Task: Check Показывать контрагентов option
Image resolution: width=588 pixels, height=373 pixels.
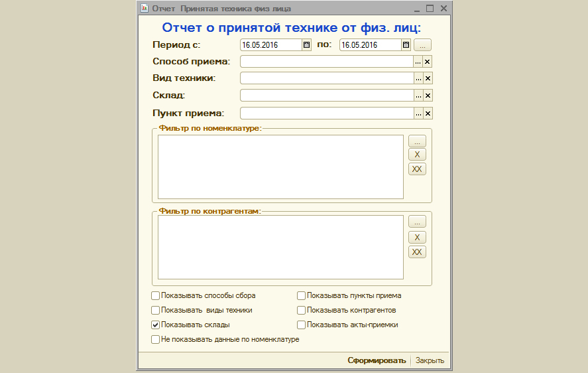Action: coord(301,311)
